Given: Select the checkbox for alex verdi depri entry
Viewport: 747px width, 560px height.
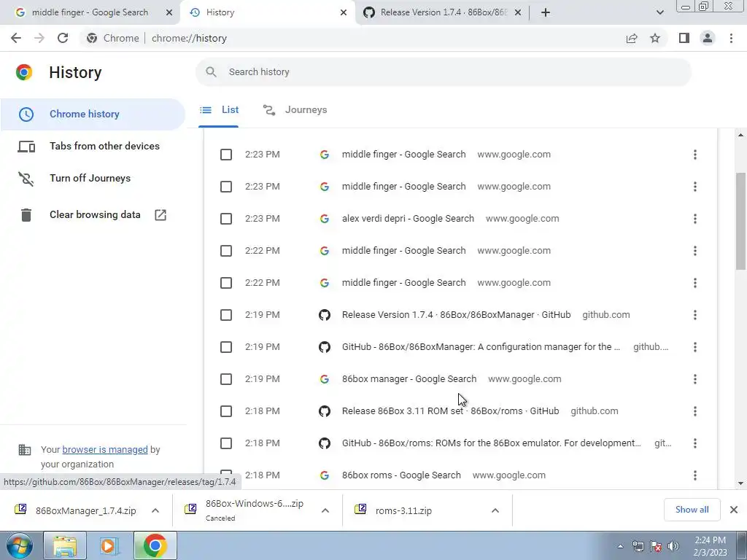Looking at the screenshot, I should (x=226, y=219).
